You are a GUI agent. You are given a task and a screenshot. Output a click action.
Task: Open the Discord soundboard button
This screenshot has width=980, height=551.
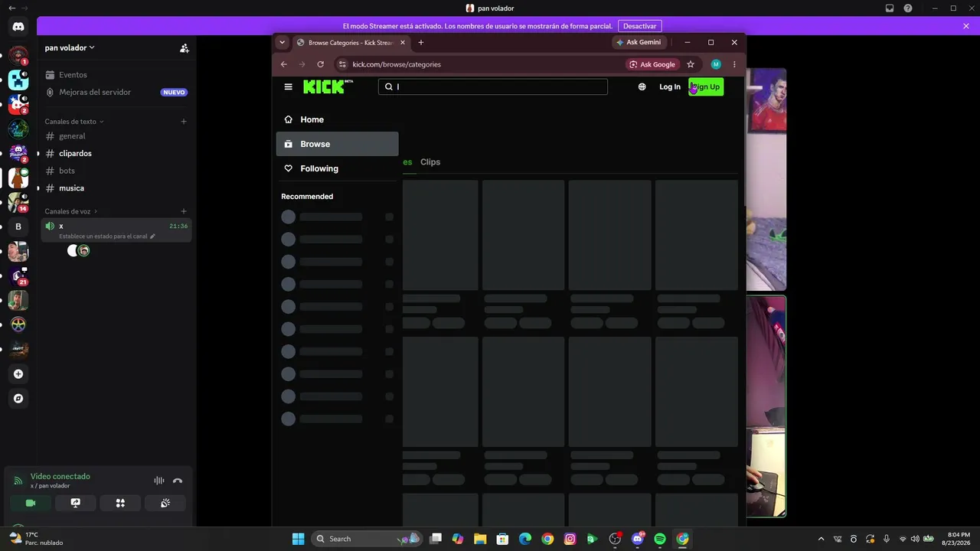click(165, 503)
